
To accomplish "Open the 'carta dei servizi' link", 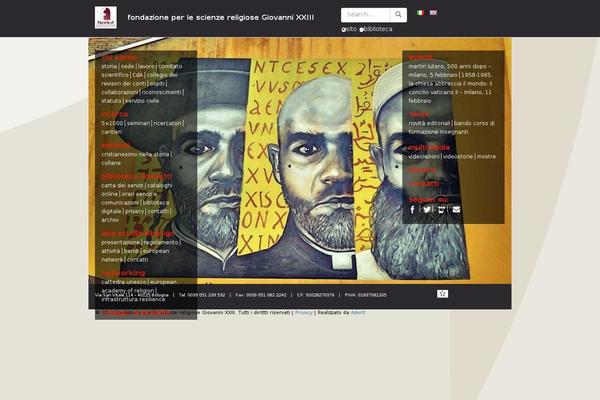I will [x=122, y=185].
